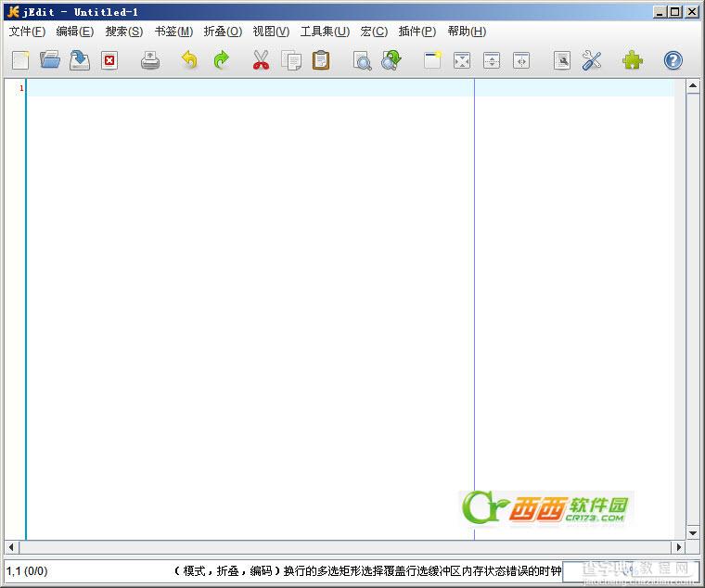This screenshot has height=588, width=705.
Task: Open a new view window icon
Action: tap(432, 60)
